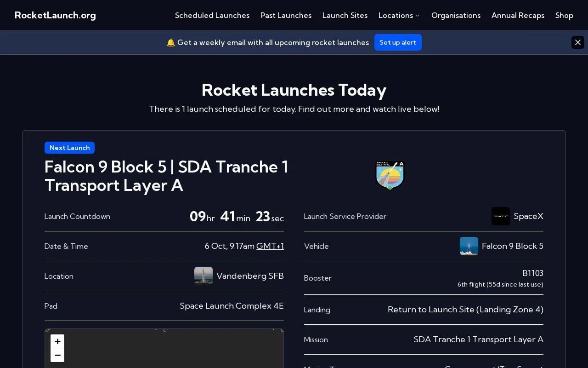Screen dimensions: 588x368
Task: Expand the Locations dropdown
Action: [399, 15]
